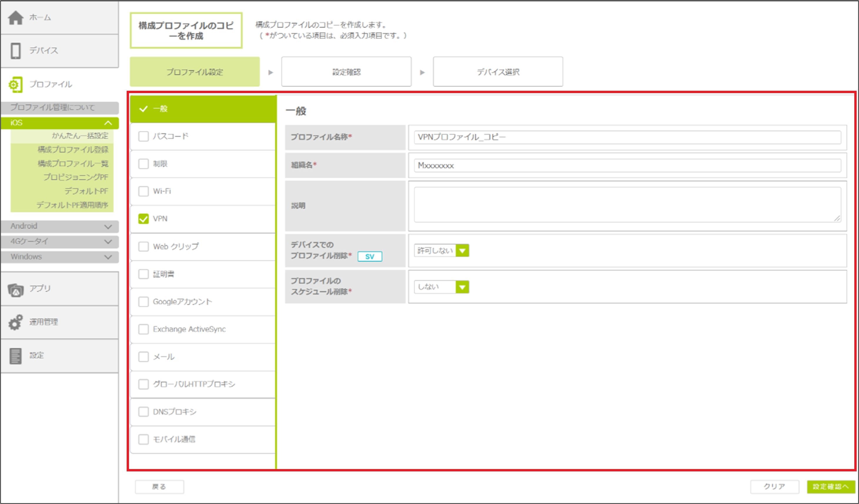Click the SV badge icon
Image resolution: width=859 pixels, height=504 pixels.
click(369, 256)
